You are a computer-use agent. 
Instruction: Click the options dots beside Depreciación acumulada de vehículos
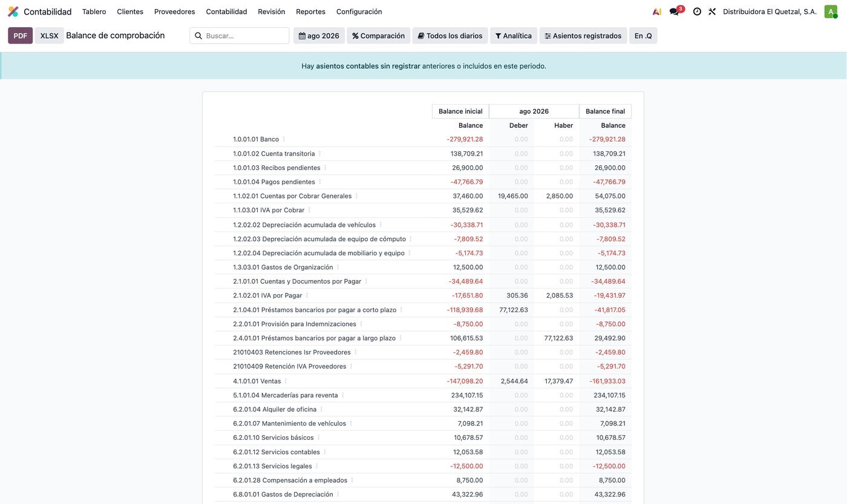pos(380,225)
